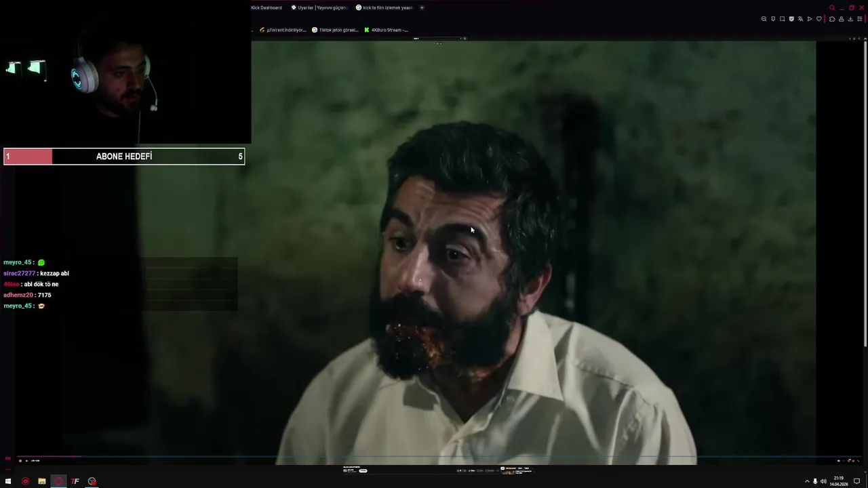Click the player triangle icon in address bar
Viewport: 868px width, 488px height.
(810, 19)
